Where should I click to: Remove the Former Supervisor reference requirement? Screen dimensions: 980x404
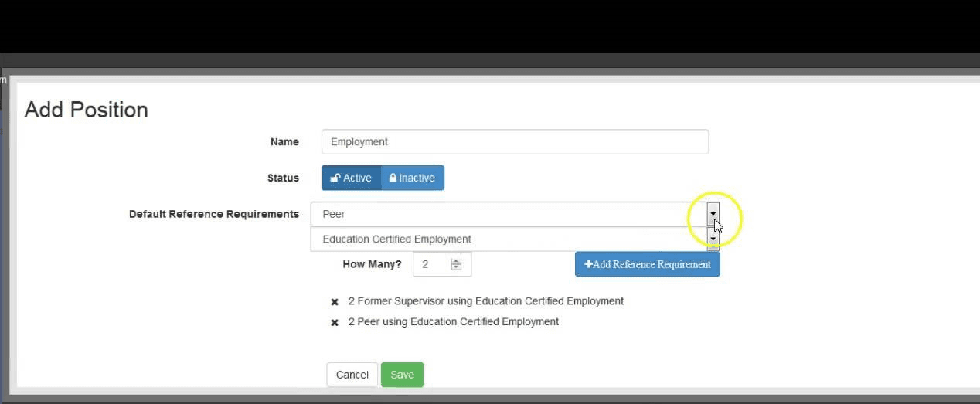tap(335, 302)
